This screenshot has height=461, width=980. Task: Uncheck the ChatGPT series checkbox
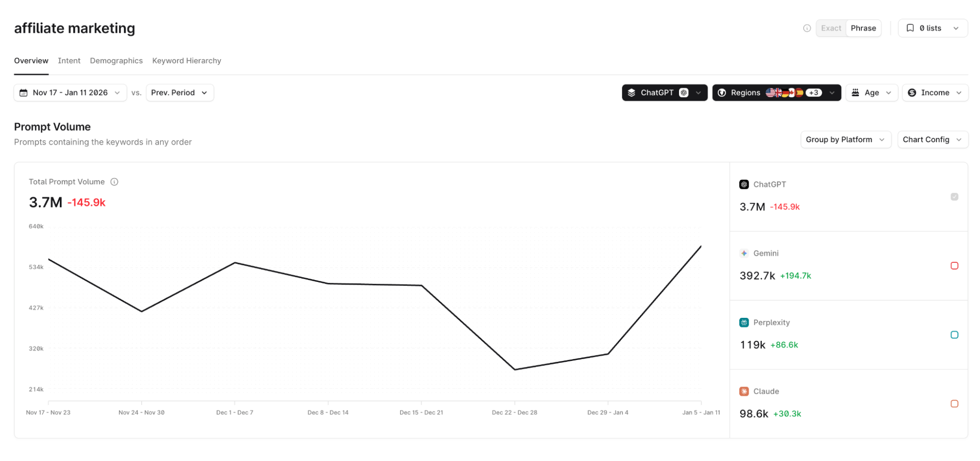tap(954, 197)
